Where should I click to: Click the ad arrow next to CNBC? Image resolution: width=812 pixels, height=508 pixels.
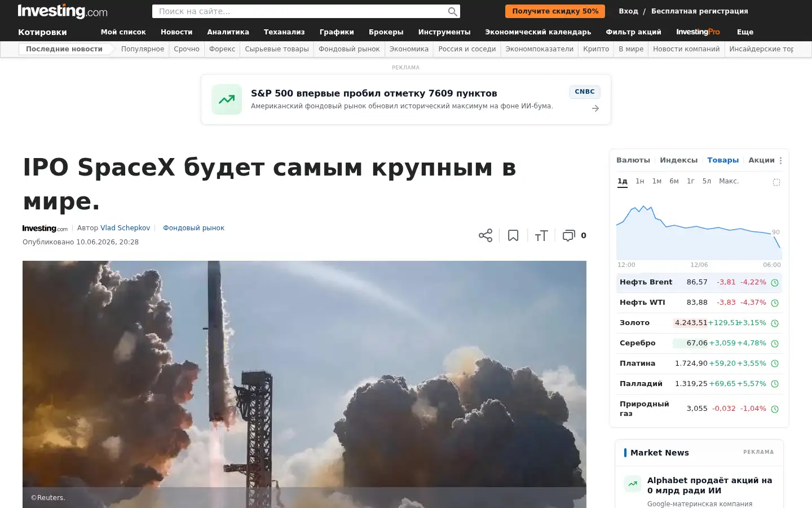tap(595, 108)
